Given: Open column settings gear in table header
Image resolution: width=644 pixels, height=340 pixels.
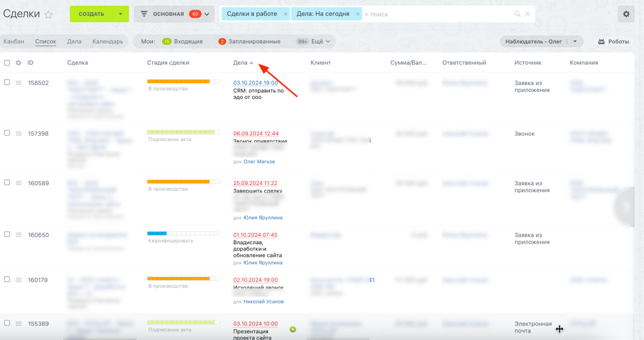Looking at the screenshot, I should click(18, 63).
